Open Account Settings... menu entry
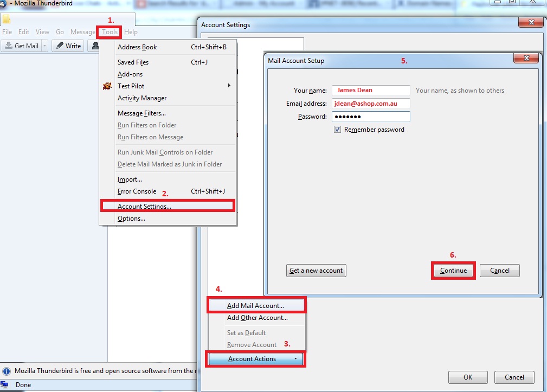Viewport: 547px width, 392px height. click(168, 206)
